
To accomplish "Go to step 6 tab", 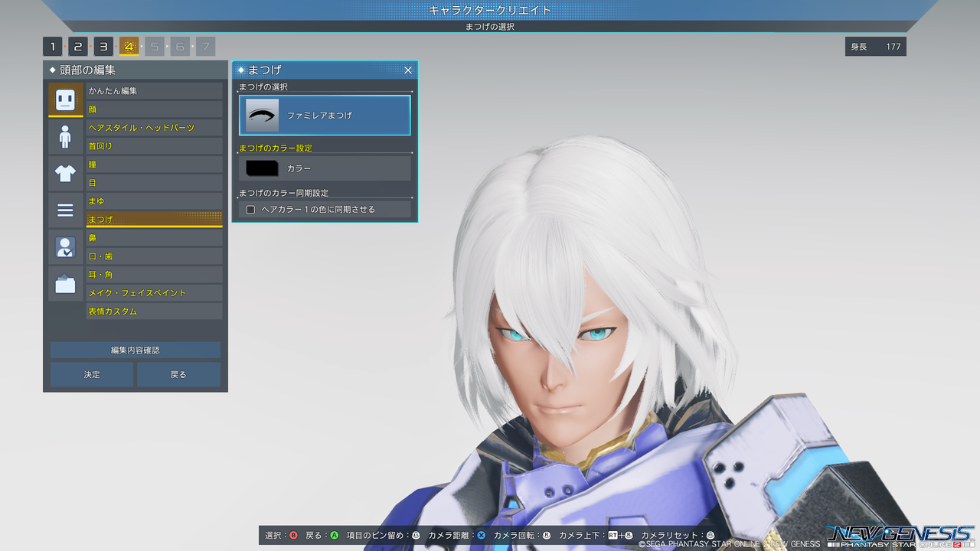I will click(x=180, y=47).
